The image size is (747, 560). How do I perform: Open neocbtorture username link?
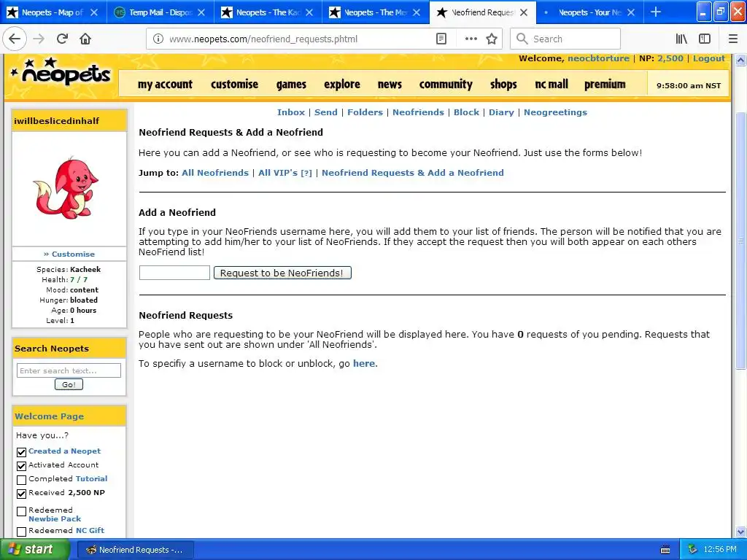(598, 58)
